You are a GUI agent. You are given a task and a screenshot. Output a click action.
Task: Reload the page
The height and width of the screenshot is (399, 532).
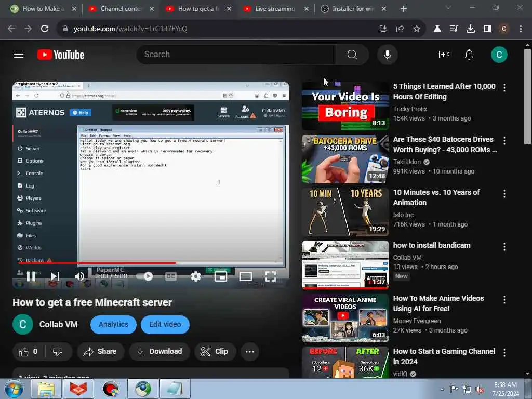pos(45,29)
